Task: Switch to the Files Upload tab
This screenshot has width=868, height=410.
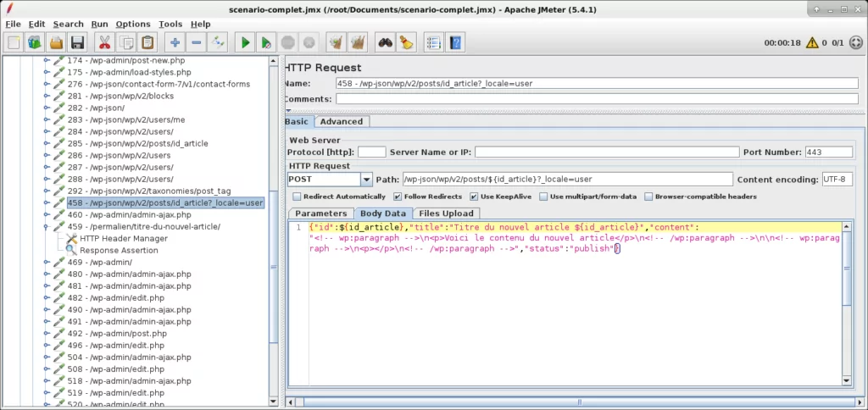Action: [x=446, y=213]
